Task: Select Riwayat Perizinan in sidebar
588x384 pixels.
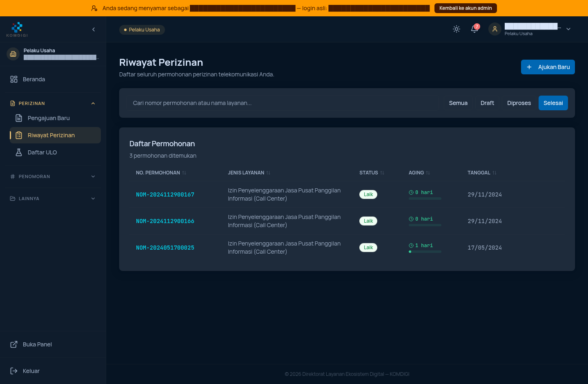Action: coord(56,135)
